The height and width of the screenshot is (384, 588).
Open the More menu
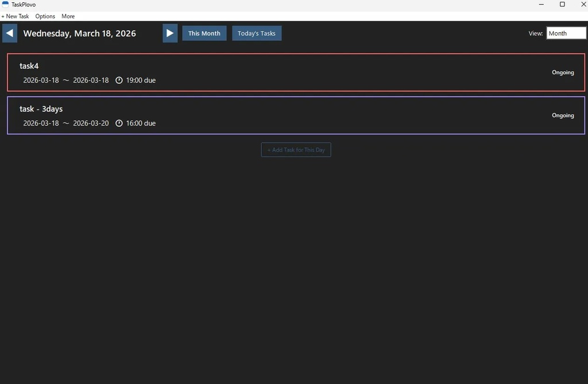[68, 16]
